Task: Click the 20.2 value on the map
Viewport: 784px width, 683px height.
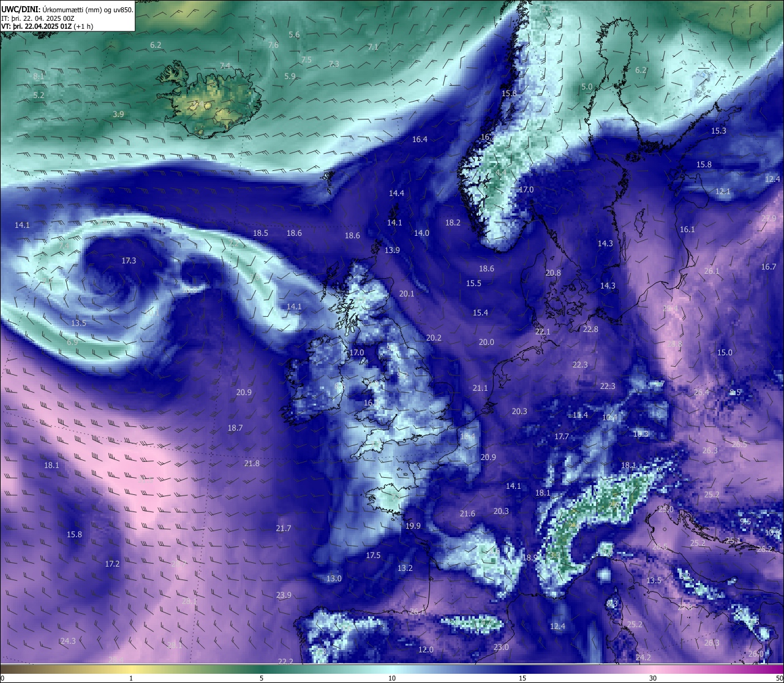Action: pos(434,338)
